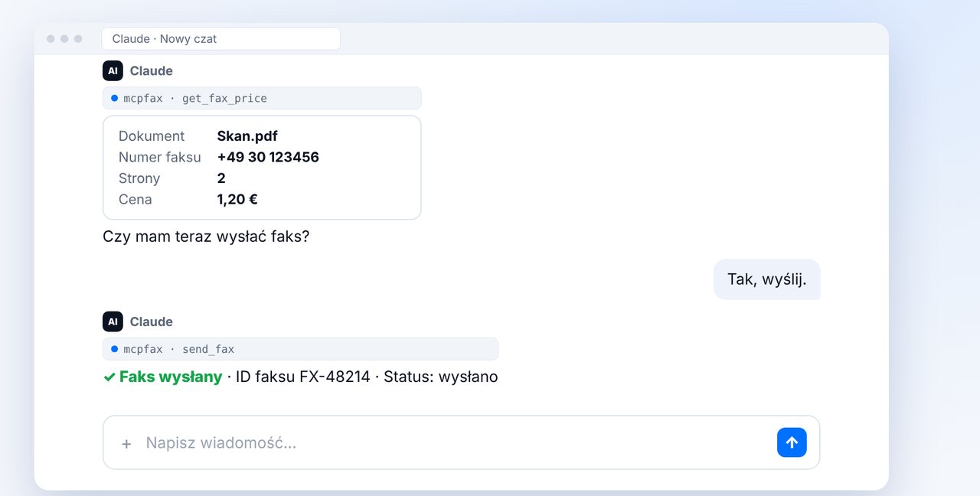
Task: Open the mcpfax send_fax tool call chip
Action: (300, 349)
